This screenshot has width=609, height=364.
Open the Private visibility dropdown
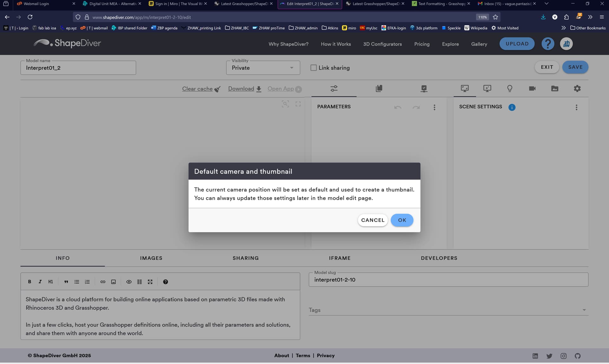coord(263,68)
